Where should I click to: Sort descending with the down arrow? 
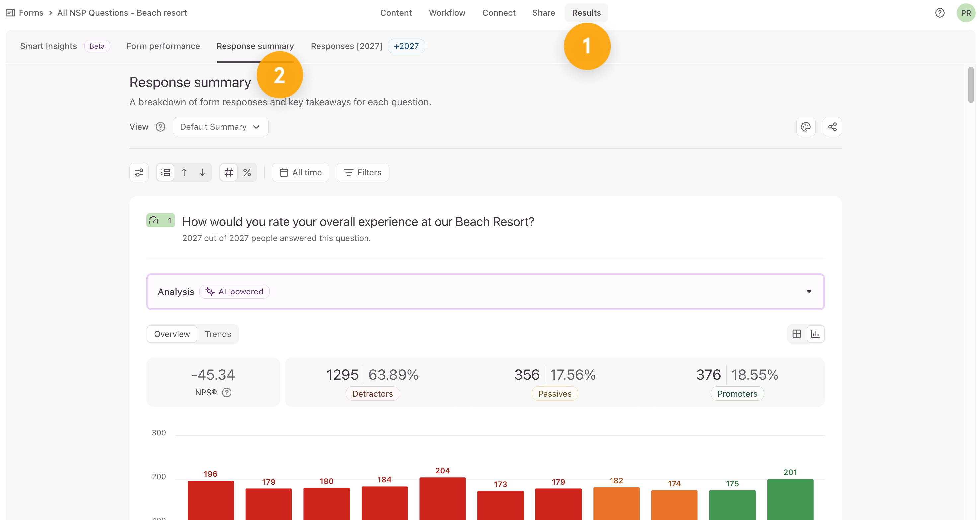(203, 172)
